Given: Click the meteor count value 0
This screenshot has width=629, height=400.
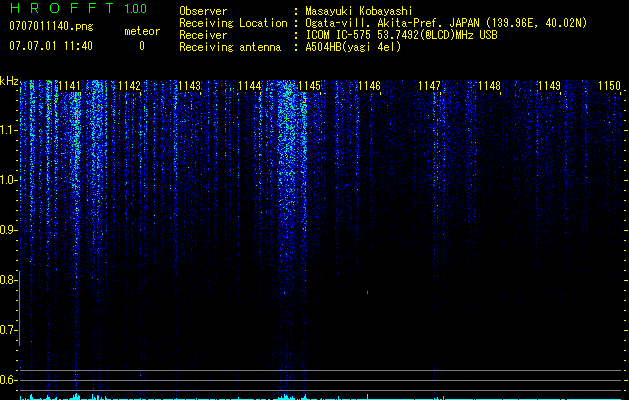Looking at the screenshot, I should pyautogui.click(x=142, y=46).
